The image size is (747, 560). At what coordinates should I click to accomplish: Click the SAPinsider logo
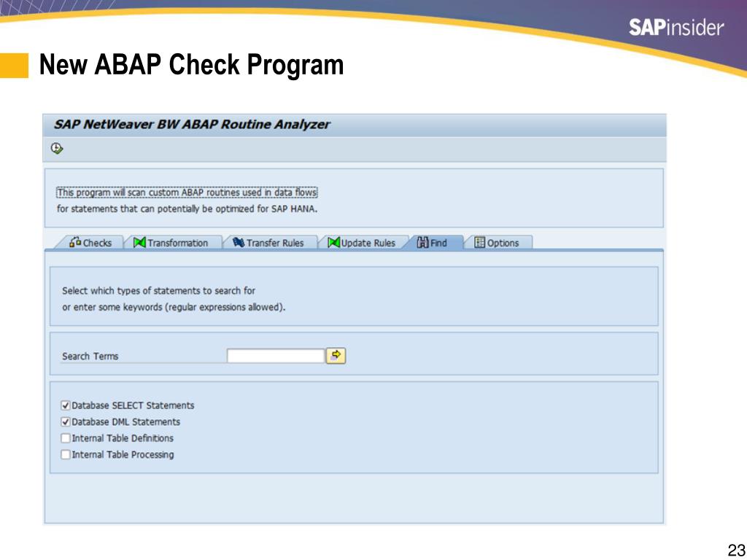click(x=676, y=27)
